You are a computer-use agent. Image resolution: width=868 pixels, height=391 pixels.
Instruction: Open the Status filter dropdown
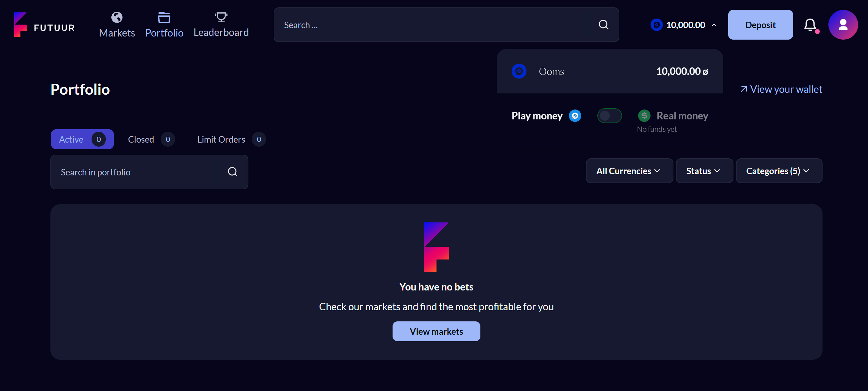click(704, 171)
